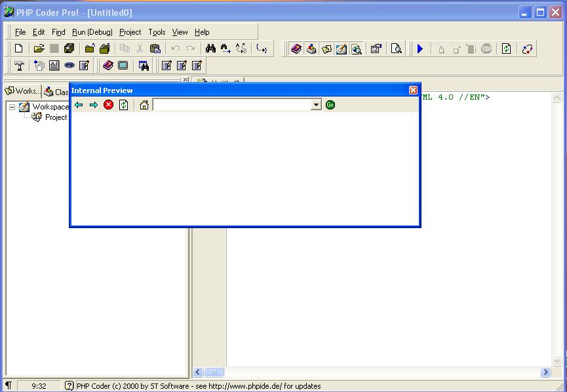Open print preview page-magnifier icon

point(397,49)
